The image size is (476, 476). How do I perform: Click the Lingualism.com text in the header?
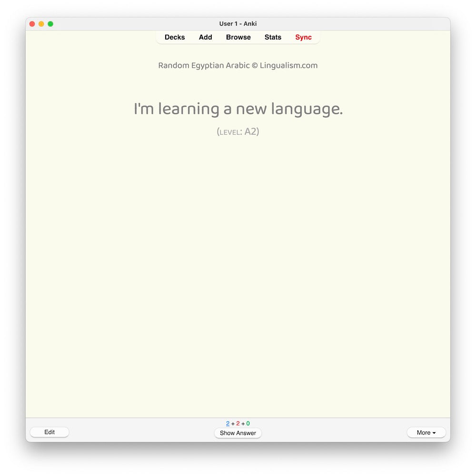point(288,66)
